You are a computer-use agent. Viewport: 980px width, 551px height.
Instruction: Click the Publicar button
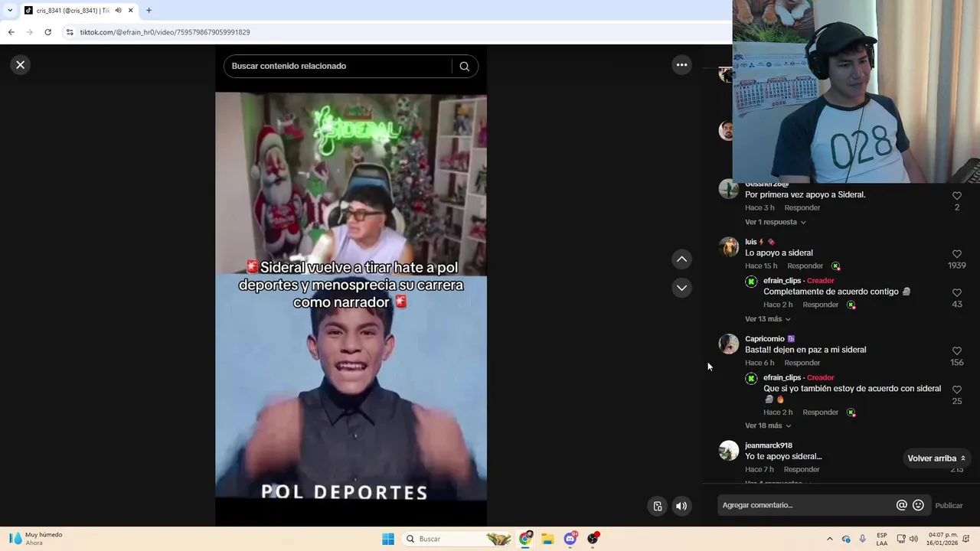click(949, 505)
